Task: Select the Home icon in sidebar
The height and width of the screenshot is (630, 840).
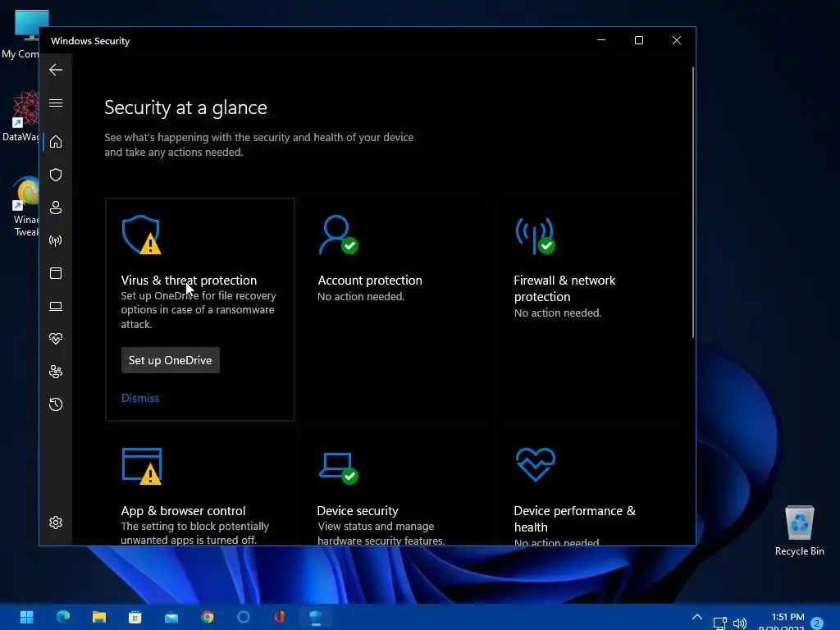Action: click(56, 142)
